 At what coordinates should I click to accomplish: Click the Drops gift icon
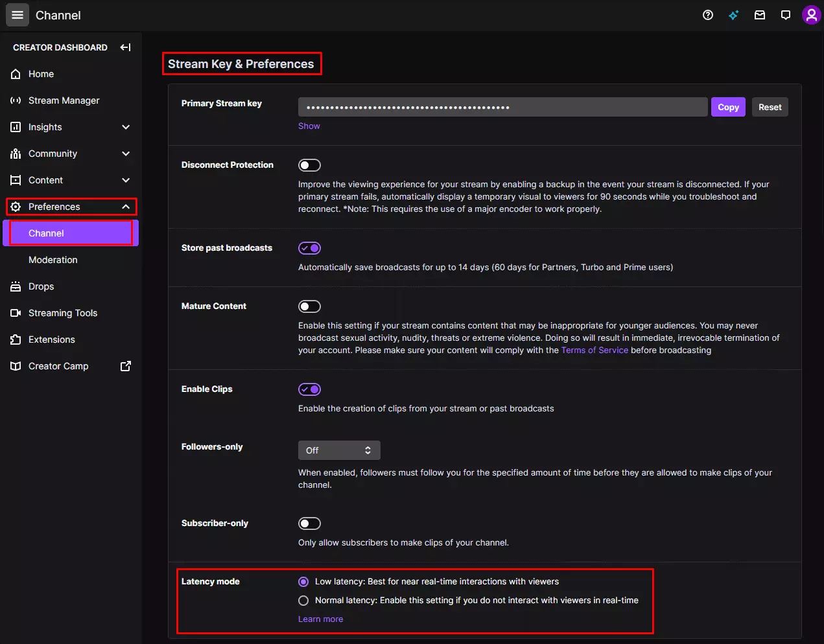click(16, 286)
